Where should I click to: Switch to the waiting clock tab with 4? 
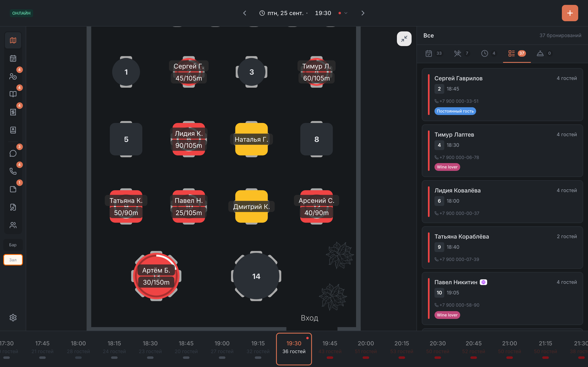pyautogui.click(x=489, y=53)
